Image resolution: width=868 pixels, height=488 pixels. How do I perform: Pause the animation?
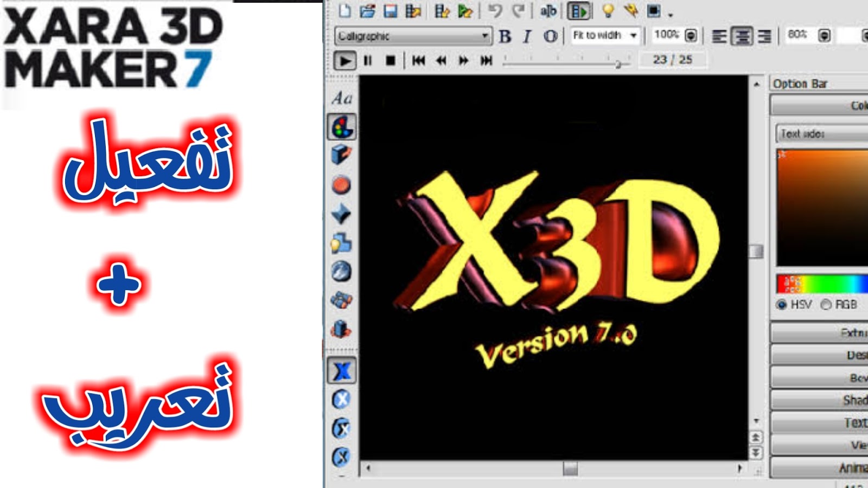368,60
